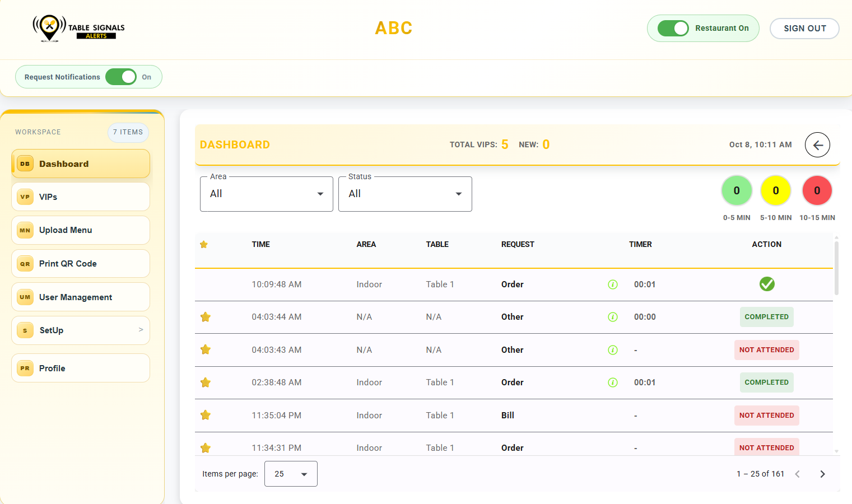The width and height of the screenshot is (852, 504).
Task: Open Upload Menu in the sidebar
Action: pos(81,230)
